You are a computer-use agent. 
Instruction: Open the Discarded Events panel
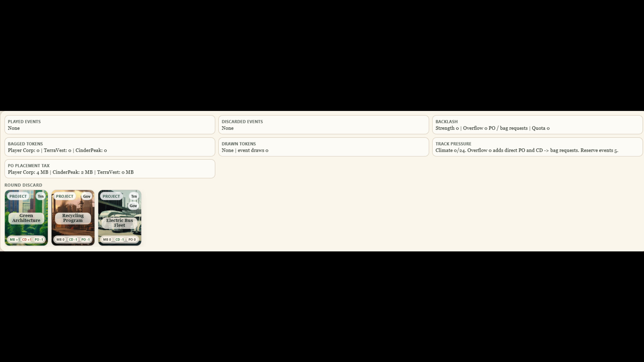point(323,125)
